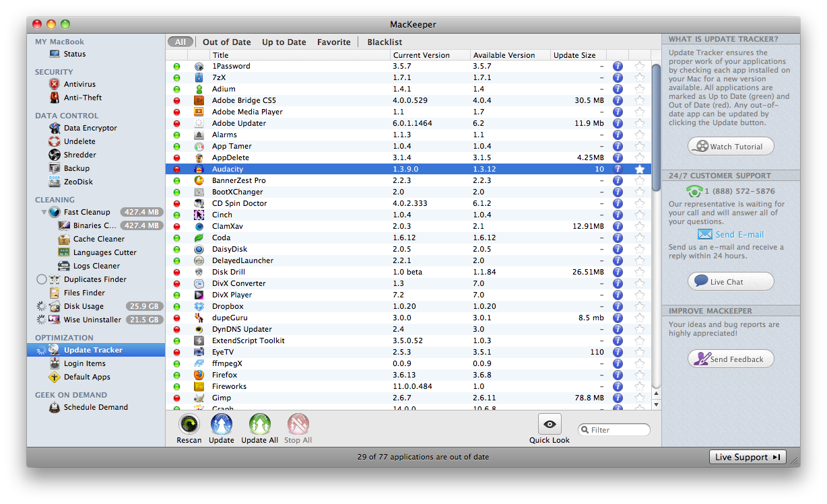Open Quick Look eye button
The width and height of the screenshot is (827, 504).
tap(550, 424)
